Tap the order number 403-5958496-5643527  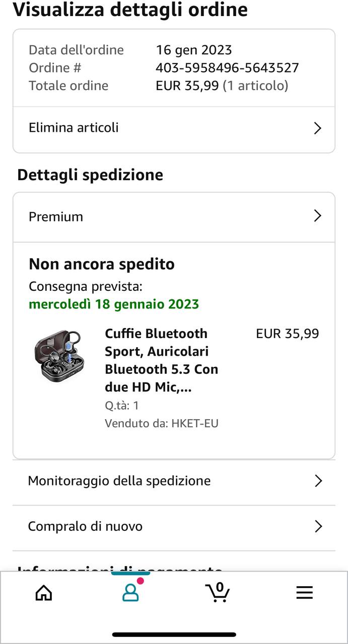(227, 68)
